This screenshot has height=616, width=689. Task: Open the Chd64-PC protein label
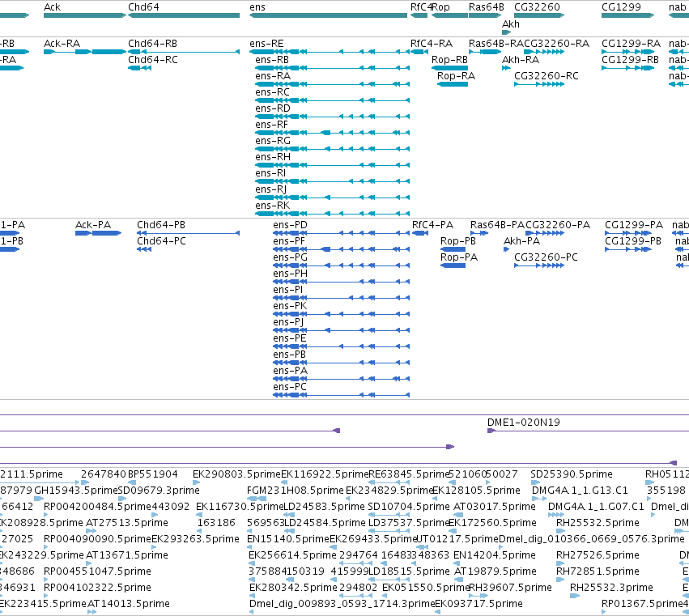[x=161, y=241]
